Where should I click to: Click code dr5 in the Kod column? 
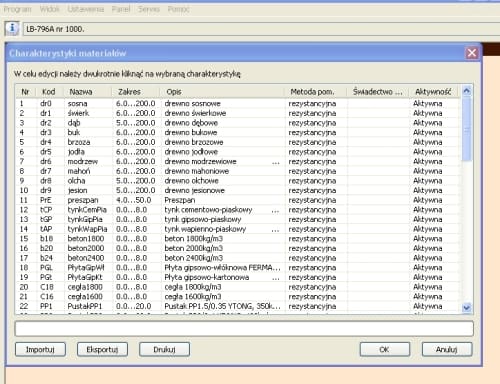click(46, 152)
